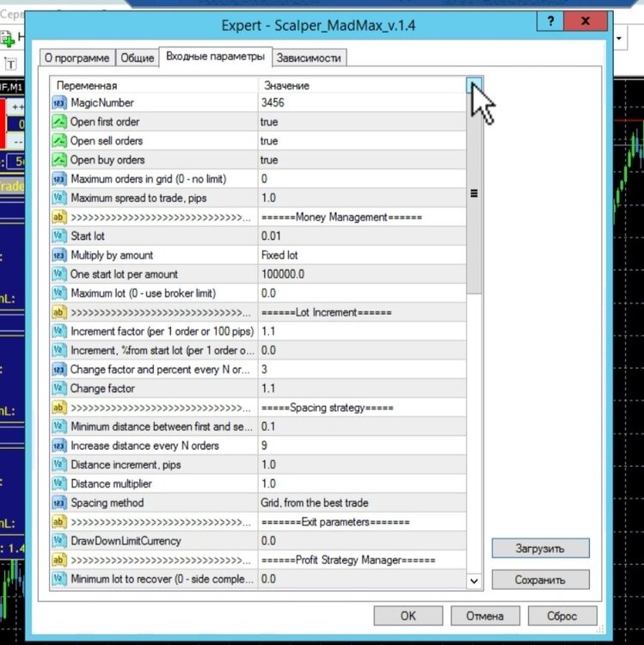Click the MagicNumber integer type icon
The width and height of the screenshot is (644, 645).
click(x=58, y=103)
